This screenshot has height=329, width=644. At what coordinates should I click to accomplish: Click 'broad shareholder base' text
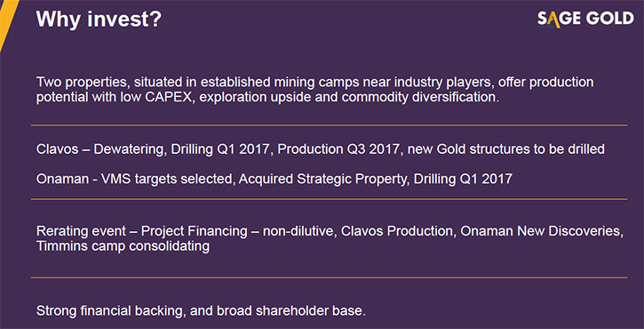tap(290, 310)
